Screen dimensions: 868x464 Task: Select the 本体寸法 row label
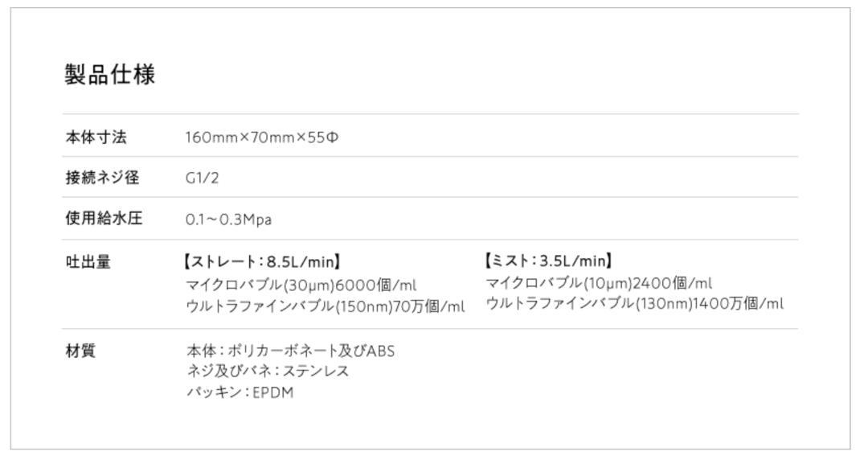[96, 137]
